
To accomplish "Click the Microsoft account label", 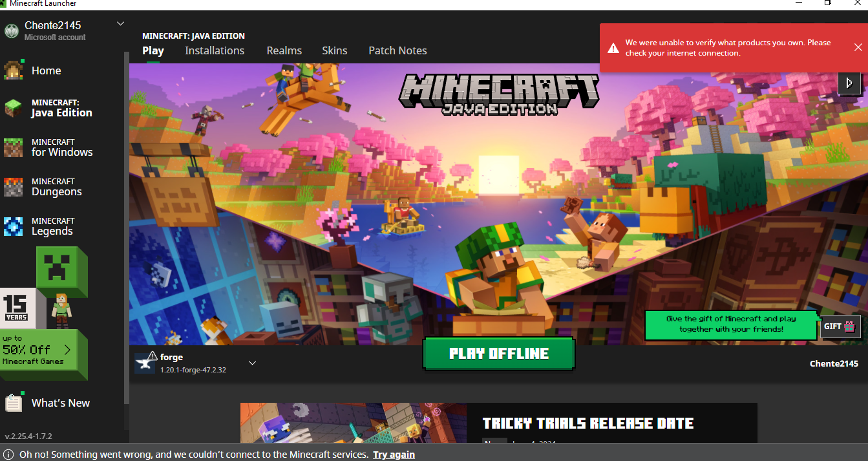I will point(55,38).
